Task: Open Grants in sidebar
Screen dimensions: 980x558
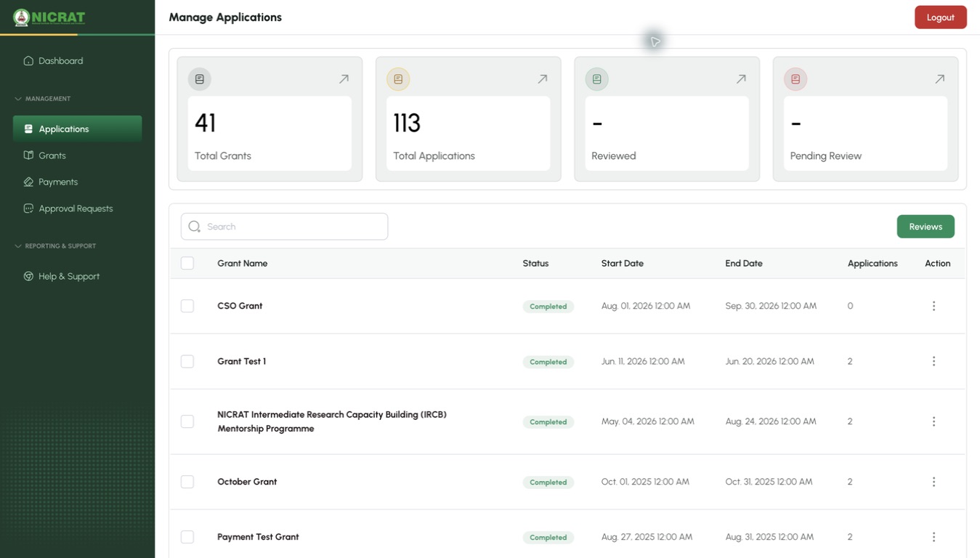Action: tap(77, 155)
